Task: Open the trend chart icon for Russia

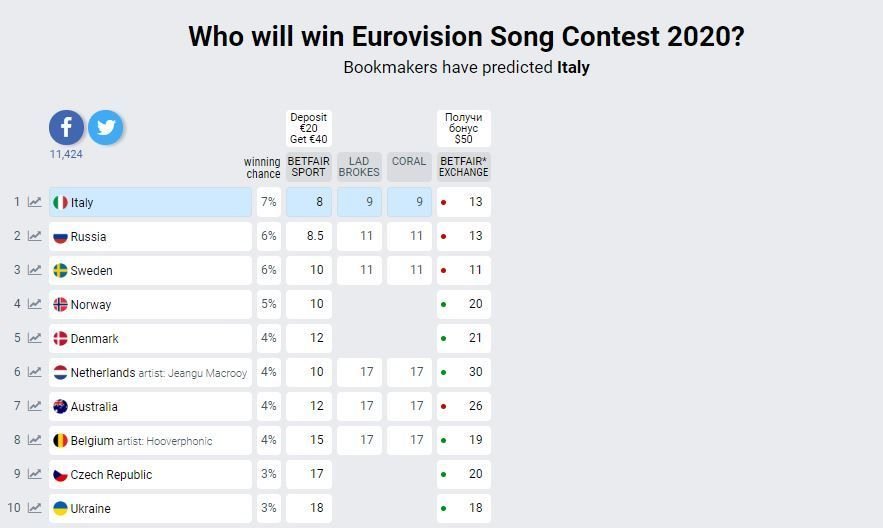Action: point(35,236)
